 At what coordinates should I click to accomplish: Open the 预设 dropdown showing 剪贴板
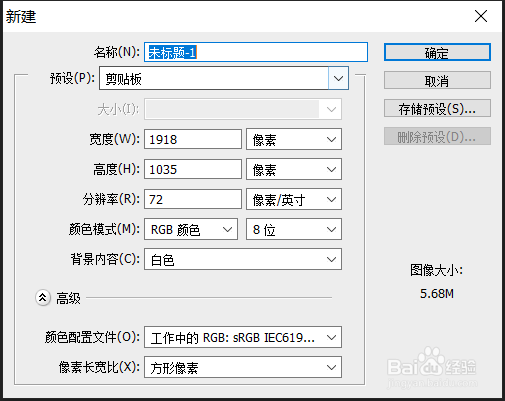pyautogui.click(x=224, y=79)
